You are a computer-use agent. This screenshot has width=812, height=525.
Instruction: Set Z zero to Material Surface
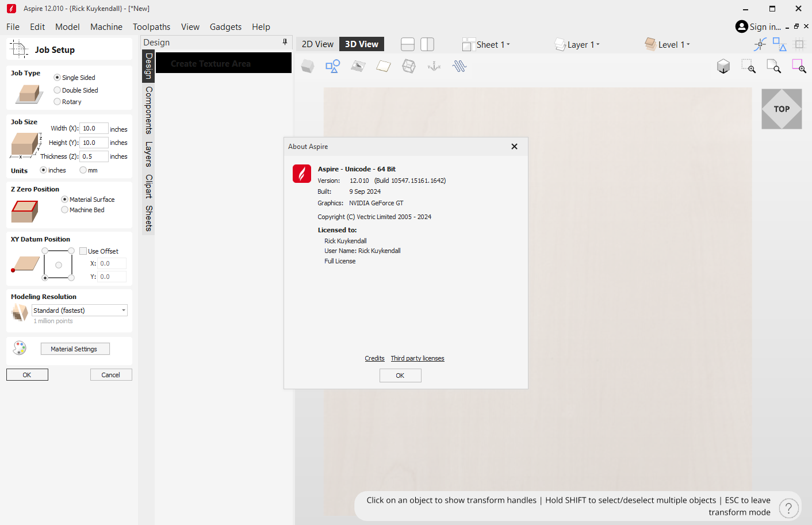click(64, 200)
